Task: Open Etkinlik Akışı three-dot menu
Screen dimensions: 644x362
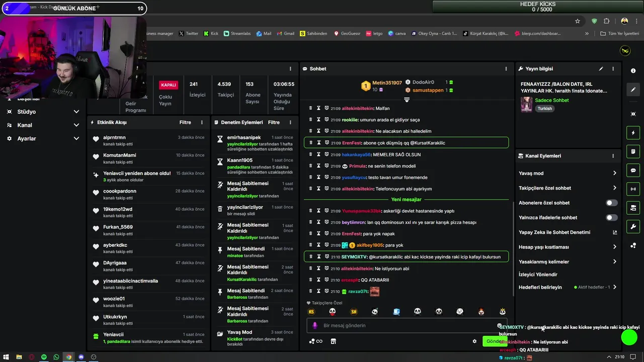Action: [x=202, y=122]
